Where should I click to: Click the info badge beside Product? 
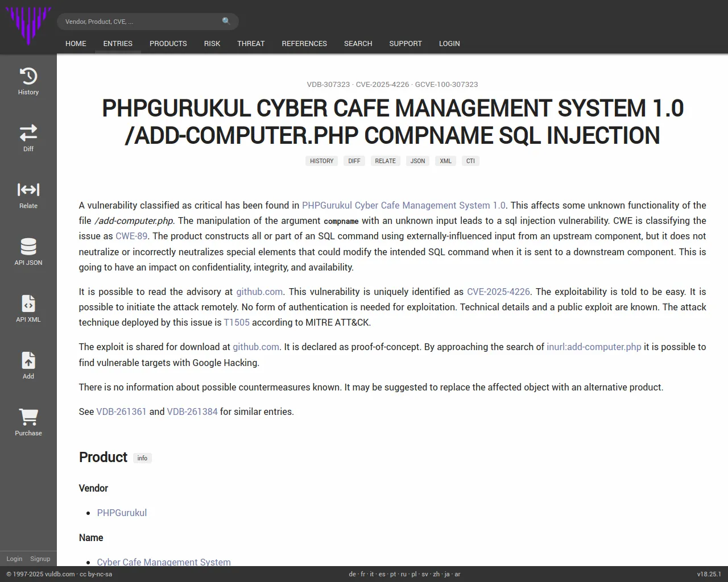coord(142,458)
